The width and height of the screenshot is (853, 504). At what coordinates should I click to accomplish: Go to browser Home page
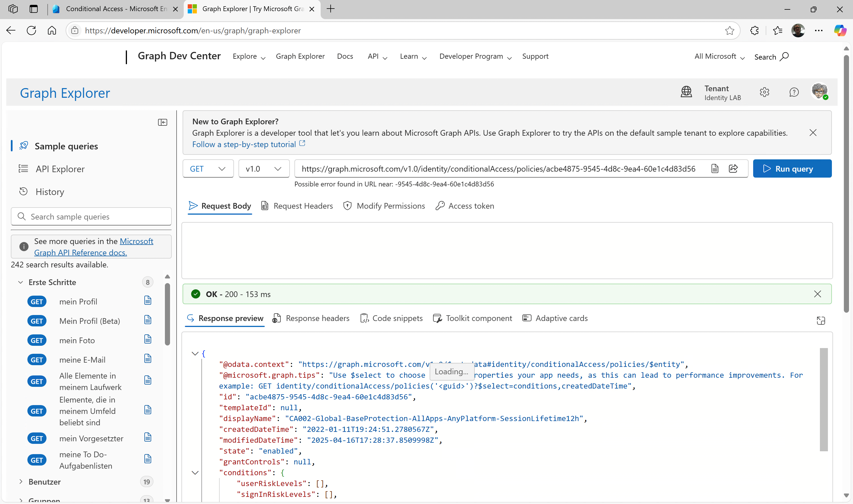[x=52, y=31]
